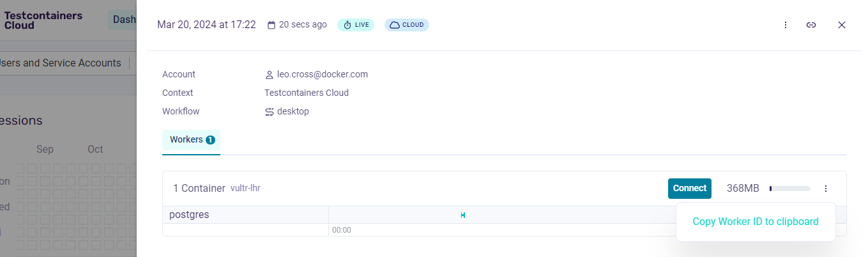The height and width of the screenshot is (257, 868).
Task: Click the postgres container timeline marker
Action: click(x=462, y=215)
